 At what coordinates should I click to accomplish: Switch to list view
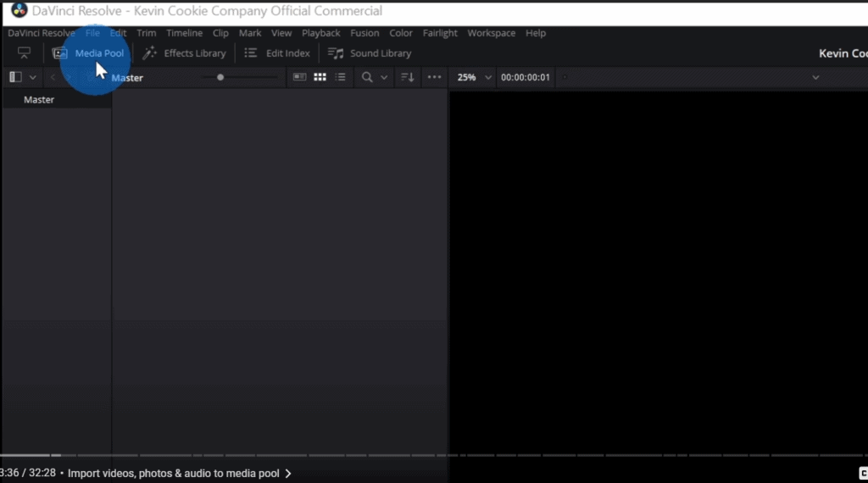click(341, 77)
